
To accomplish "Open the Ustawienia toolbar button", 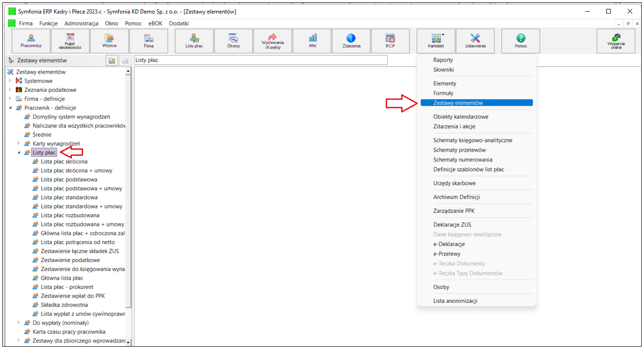I will pyautogui.click(x=475, y=41).
